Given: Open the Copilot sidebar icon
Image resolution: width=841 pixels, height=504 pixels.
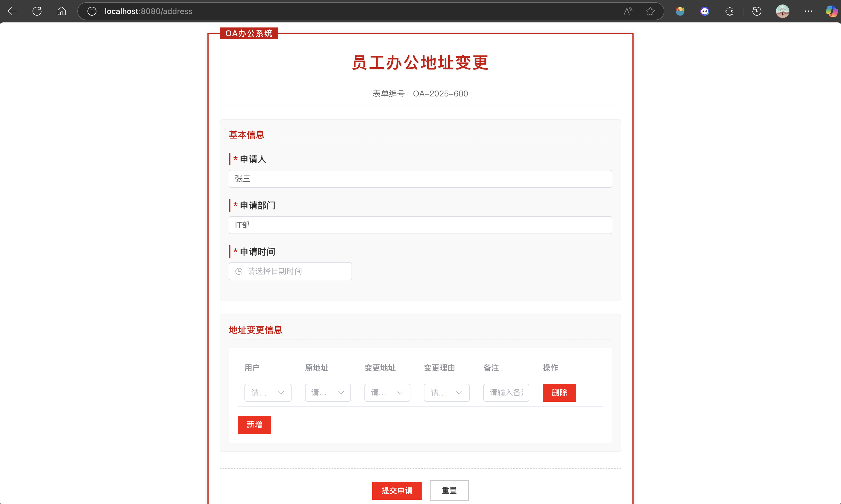Looking at the screenshot, I should [x=831, y=11].
